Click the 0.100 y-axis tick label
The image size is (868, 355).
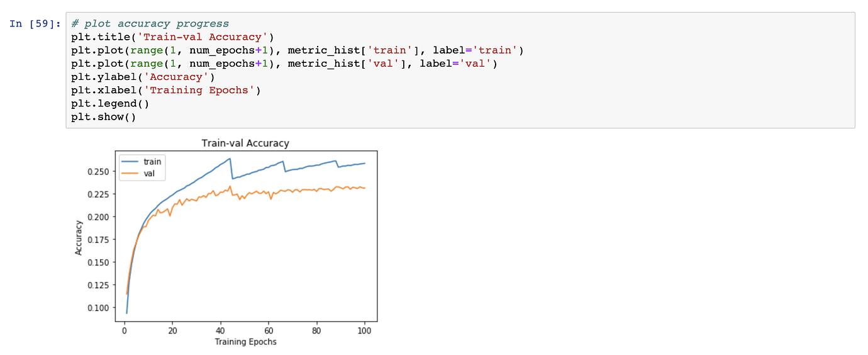(x=98, y=308)
